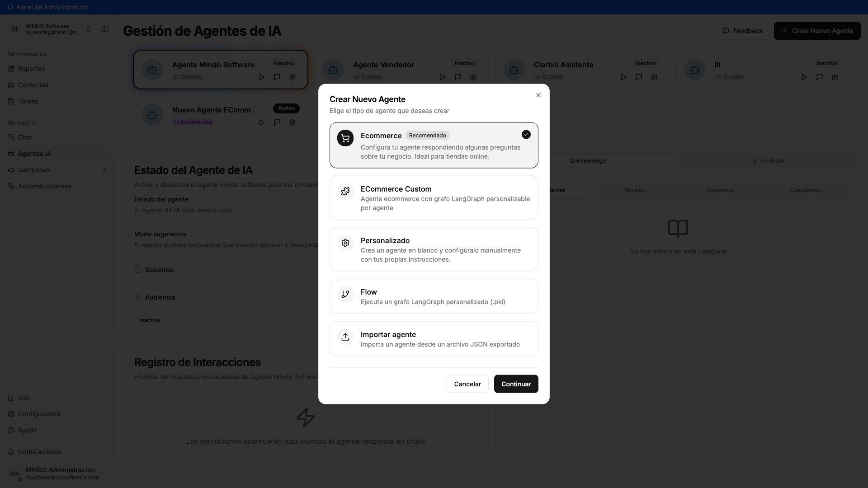Click the gear icon for Personalizado
The image size is (868, 488).
[345, 243]
